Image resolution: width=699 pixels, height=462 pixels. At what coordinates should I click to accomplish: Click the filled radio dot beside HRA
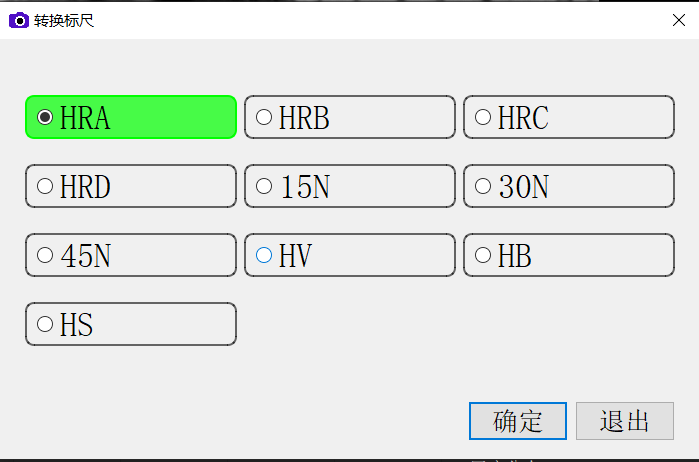[x=45, y=117]
